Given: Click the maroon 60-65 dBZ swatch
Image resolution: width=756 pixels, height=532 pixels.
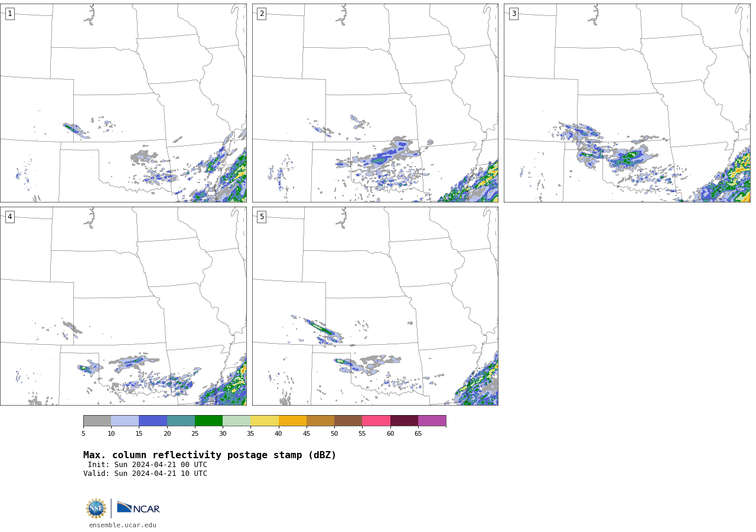Looking at the screenshot, I should [x=404, y=420].
